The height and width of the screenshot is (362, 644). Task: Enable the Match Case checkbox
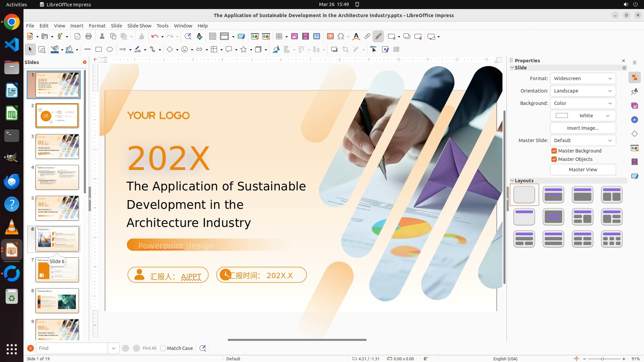coord(163,348)
